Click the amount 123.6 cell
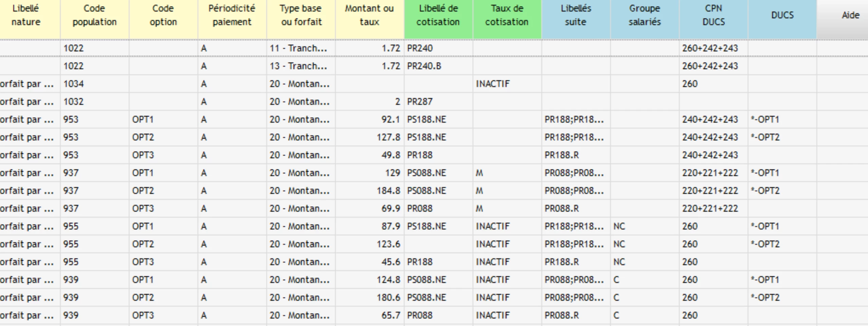This screenshot has height=326, width=868. (369, 244)
